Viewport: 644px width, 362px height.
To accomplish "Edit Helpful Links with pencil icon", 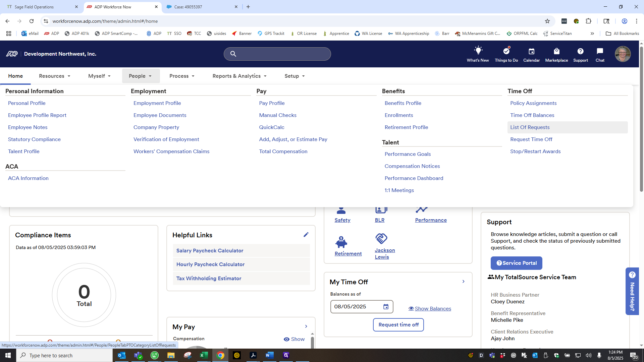I will [306, 235].
